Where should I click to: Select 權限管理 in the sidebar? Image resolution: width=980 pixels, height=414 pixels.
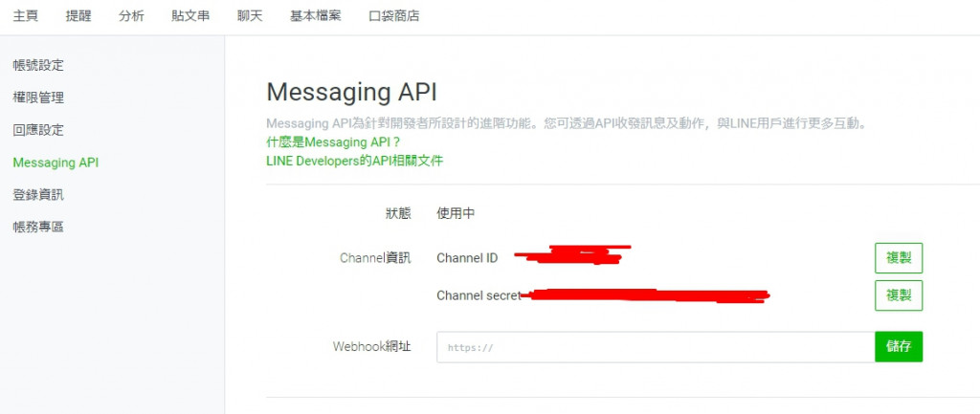click(38, 98)
